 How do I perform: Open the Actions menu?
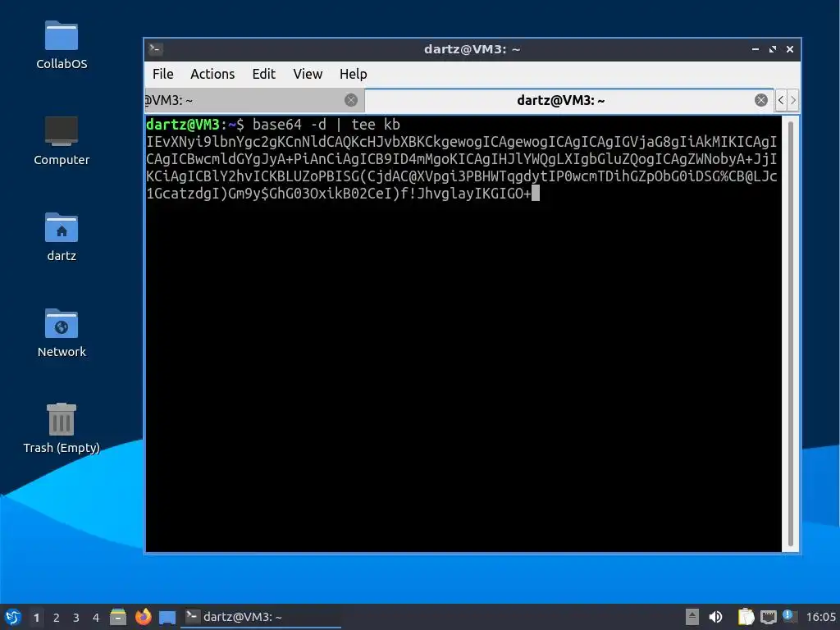pyautogui.click(x=212, y=74)
